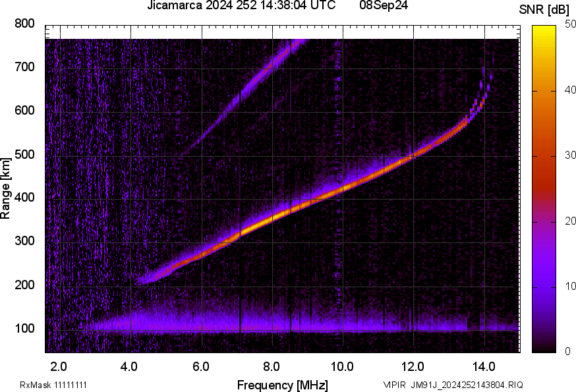Click the VIPIR .RIQ filename label
The height and width of the screenshot is (392, 576).
(453, 385)
